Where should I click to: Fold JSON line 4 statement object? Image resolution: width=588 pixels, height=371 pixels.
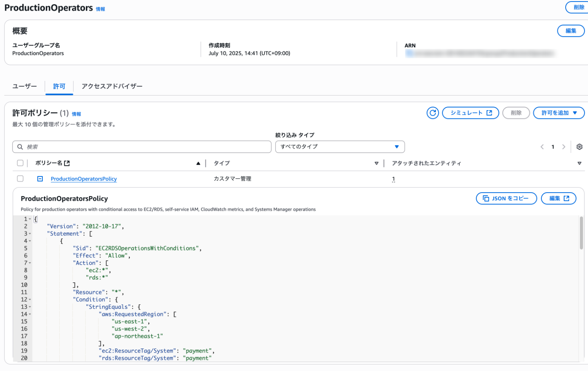pyautogui.click(x=30, y=241)
